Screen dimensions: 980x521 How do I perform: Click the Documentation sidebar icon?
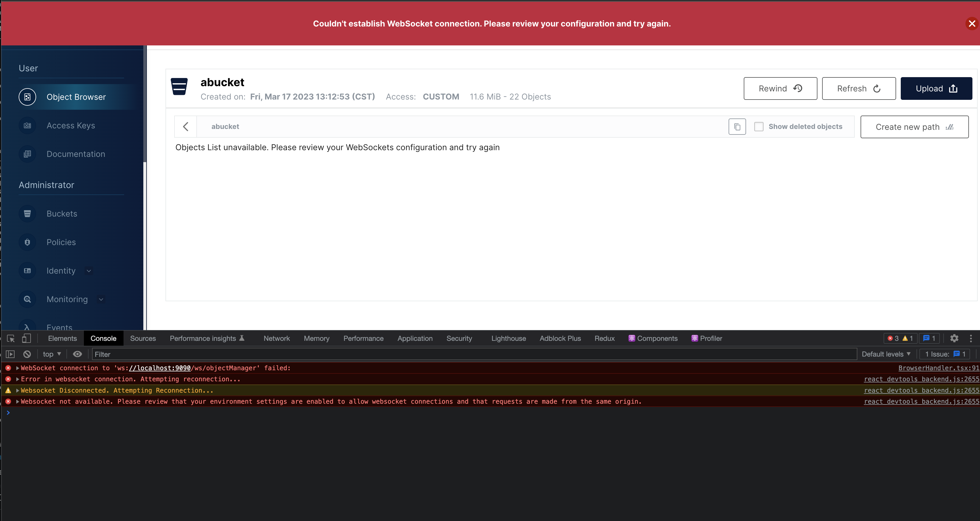click(x=27, y=154)
